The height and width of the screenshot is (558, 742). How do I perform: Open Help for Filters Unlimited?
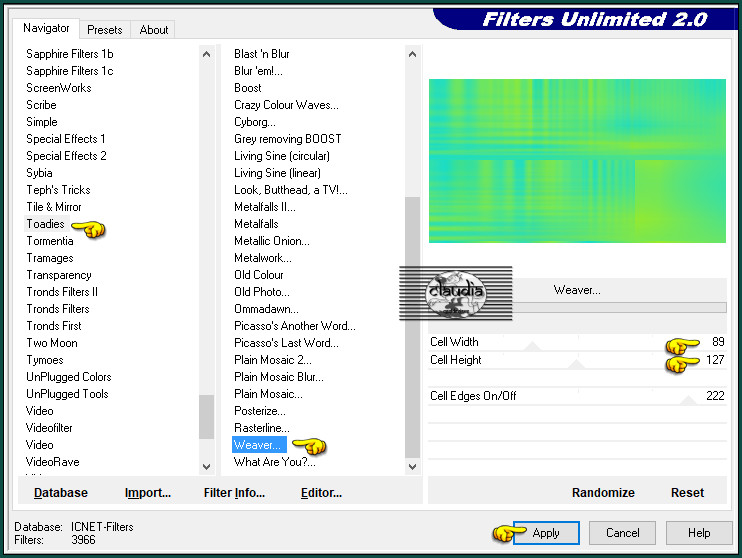click(698, 533)
